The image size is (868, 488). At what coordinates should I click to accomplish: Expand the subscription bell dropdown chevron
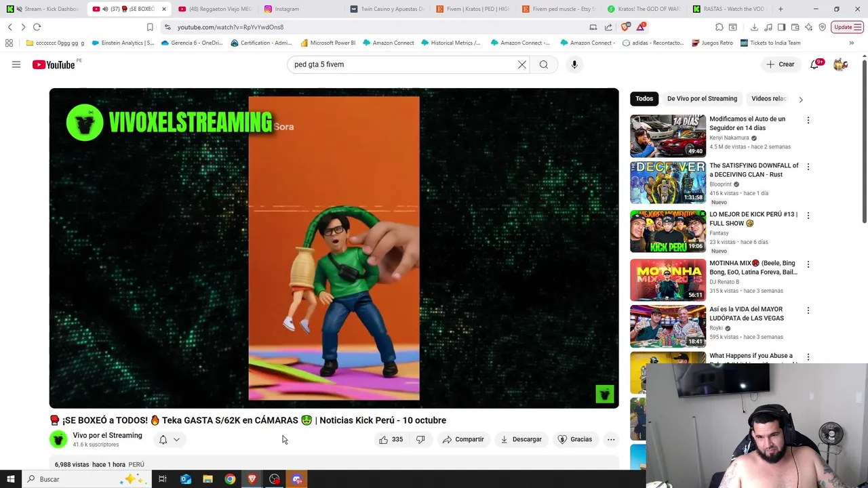pos(176,439)
